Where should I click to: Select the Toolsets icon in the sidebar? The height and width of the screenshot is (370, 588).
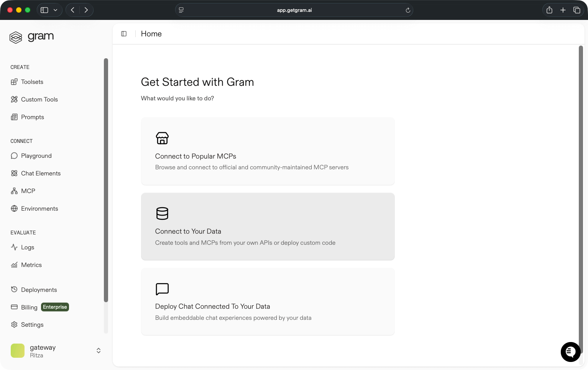(14, 82)
